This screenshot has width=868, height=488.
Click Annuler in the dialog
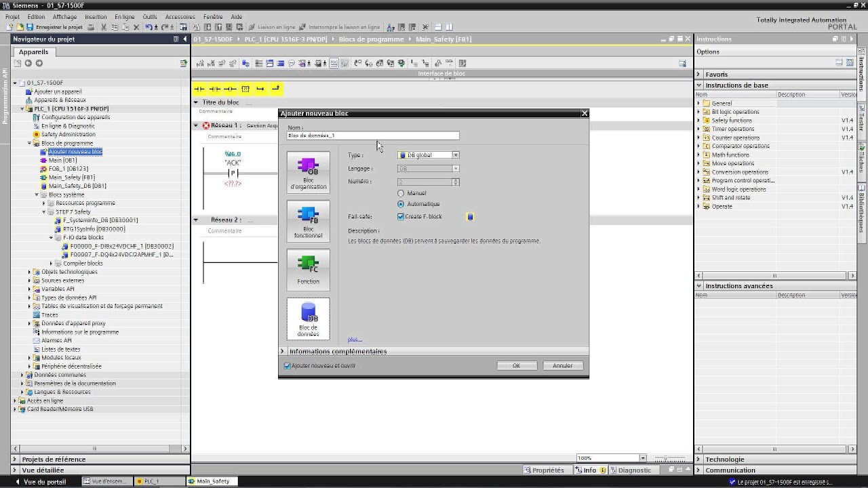[x=562, y=366]
